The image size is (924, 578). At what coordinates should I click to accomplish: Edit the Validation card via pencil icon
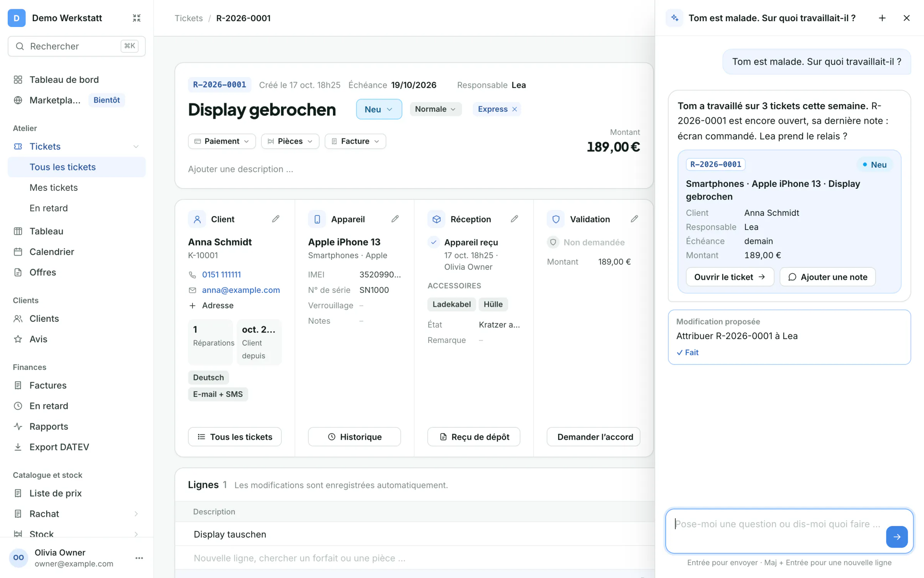click(634, 219)
